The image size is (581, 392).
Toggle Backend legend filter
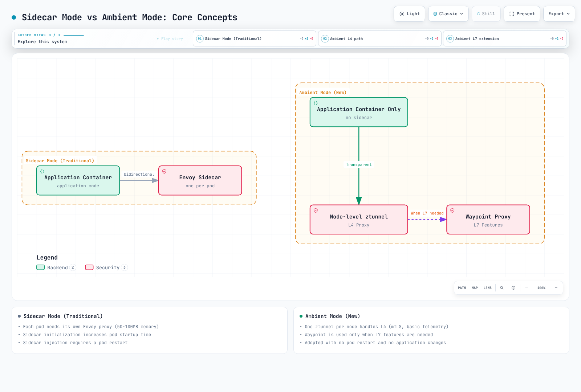(x=56, y=268)
